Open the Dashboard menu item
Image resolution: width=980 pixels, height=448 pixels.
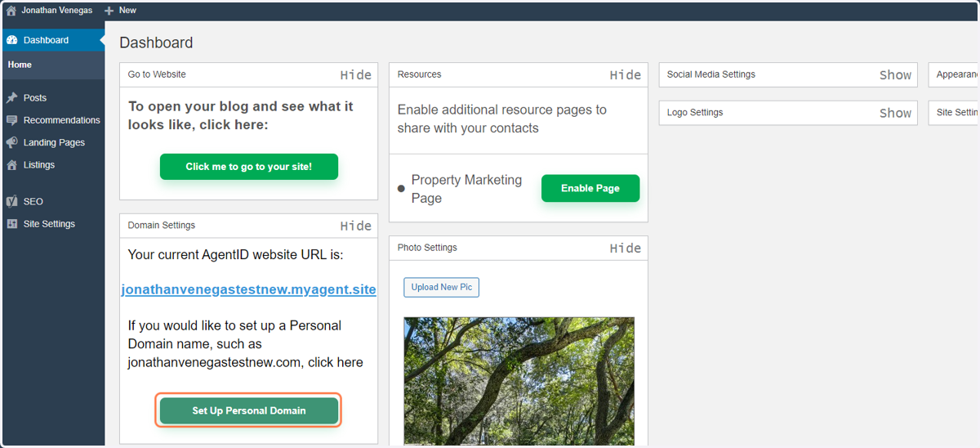(x=52, y=40)
